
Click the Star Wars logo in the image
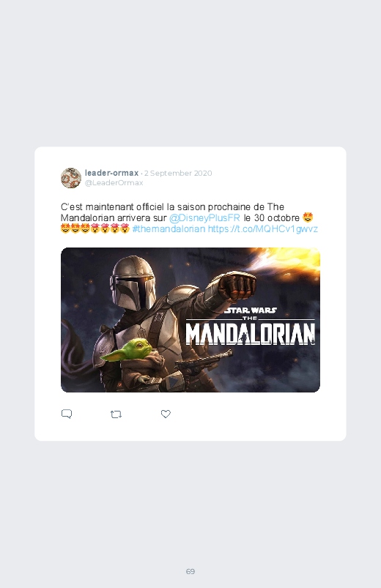(x=251, y=310)
